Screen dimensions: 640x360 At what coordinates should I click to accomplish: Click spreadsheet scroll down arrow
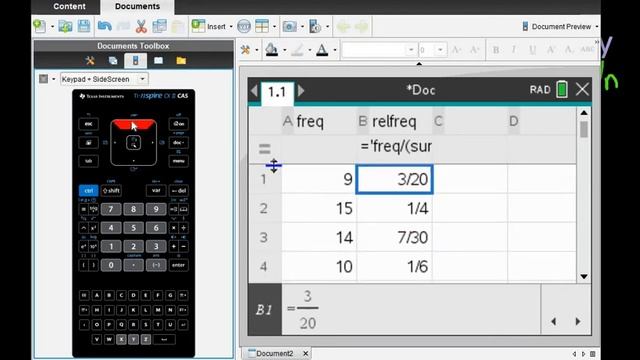pos(584,276)
